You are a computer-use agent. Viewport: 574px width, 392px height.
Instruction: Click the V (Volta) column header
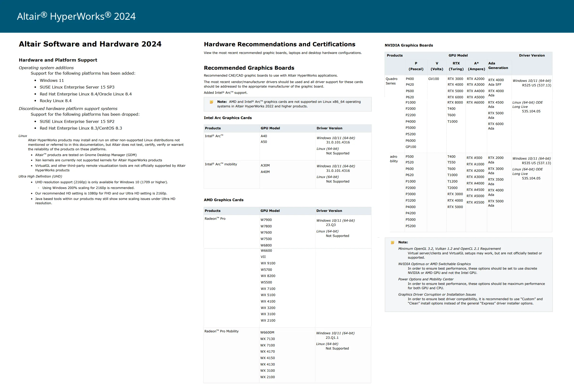coord(437,66)
